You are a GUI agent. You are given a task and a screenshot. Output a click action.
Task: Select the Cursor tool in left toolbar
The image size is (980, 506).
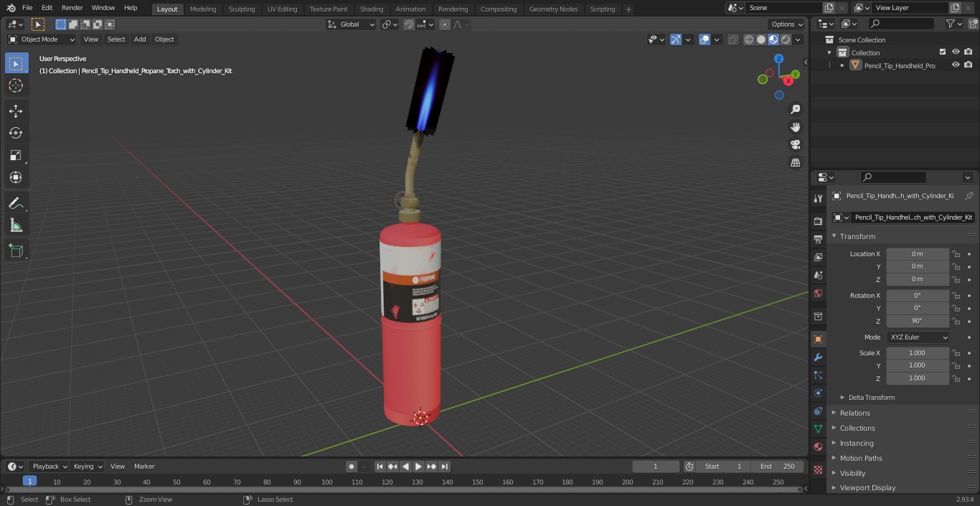16,85
